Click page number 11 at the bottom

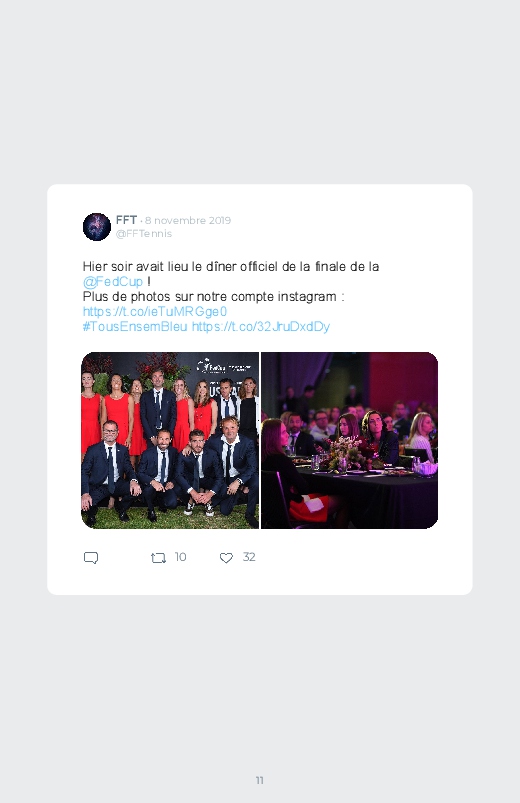(x=260, y=780)
